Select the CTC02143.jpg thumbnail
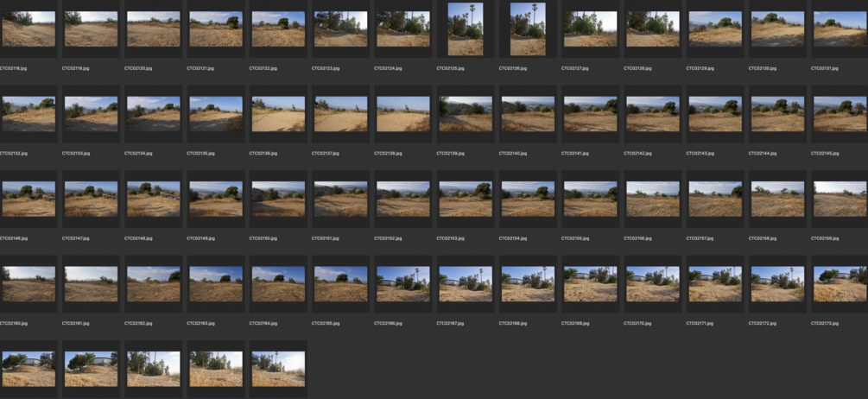Screen dimensions: 868x399 715,114
